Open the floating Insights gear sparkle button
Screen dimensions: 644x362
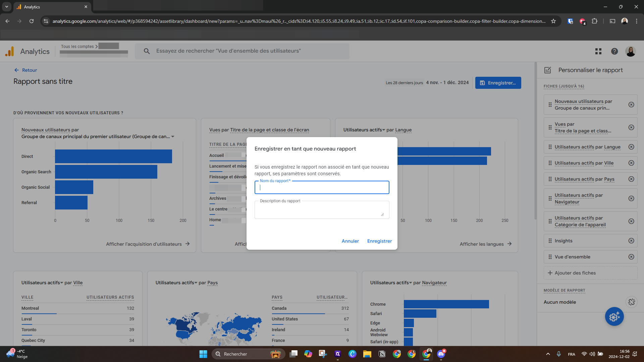click(x=614, y=316)
